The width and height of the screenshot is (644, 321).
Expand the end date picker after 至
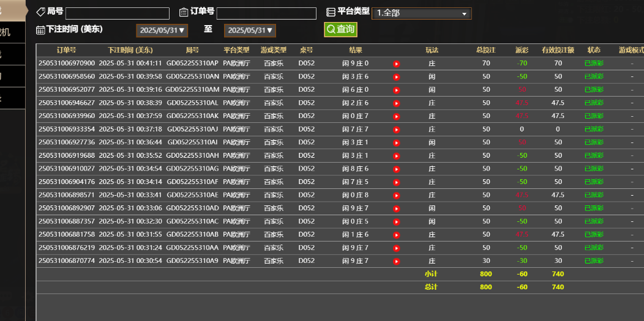[250, 31]
